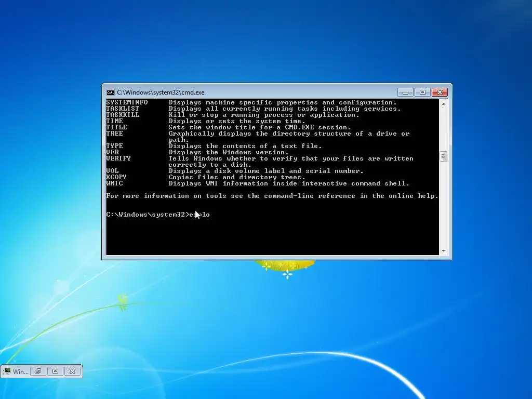
Task: Click the VOL command text
Action: click(112, 171)
